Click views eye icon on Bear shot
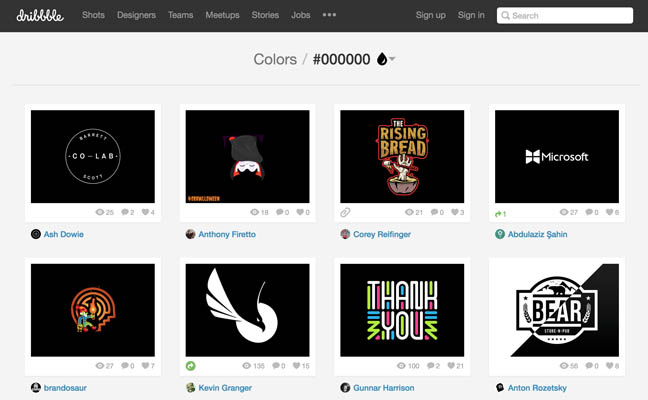Viewport: 648px width, 400px height. click(x=564, y=366)
